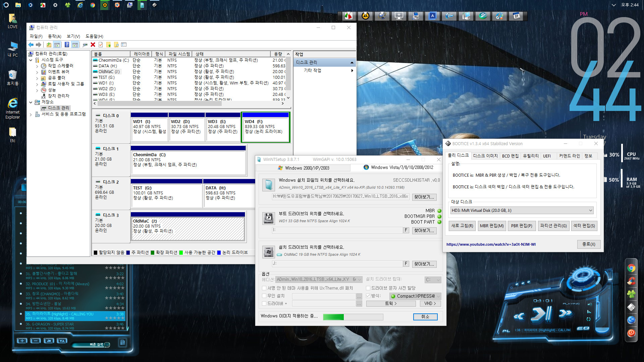Click the blue Back arrow in Computer Management toolbar
The image size is (644, 362).
click(31, 45)
